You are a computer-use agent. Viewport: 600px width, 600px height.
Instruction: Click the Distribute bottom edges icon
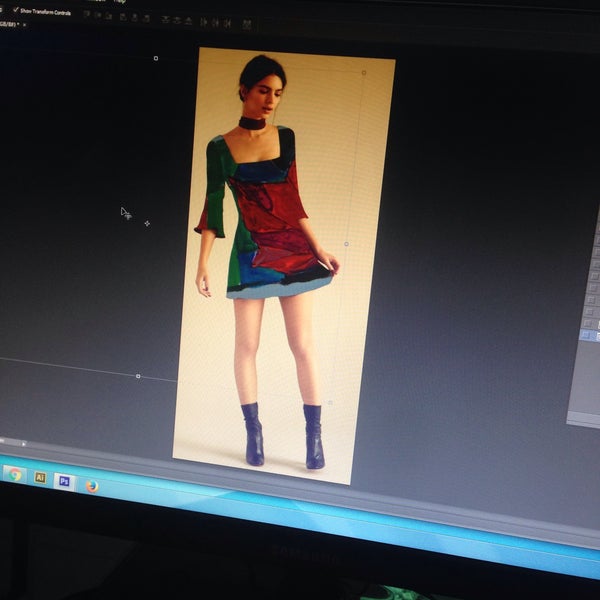click(x=188, y=21)
